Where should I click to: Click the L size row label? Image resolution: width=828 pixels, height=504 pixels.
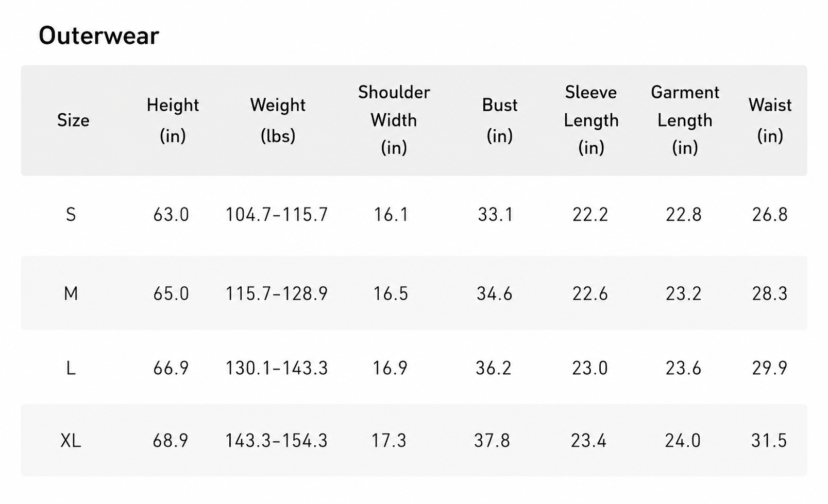71,368
